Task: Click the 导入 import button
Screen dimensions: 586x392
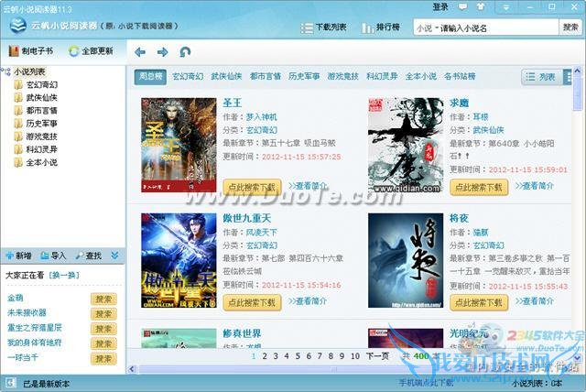Action: [x=53, y=256]
